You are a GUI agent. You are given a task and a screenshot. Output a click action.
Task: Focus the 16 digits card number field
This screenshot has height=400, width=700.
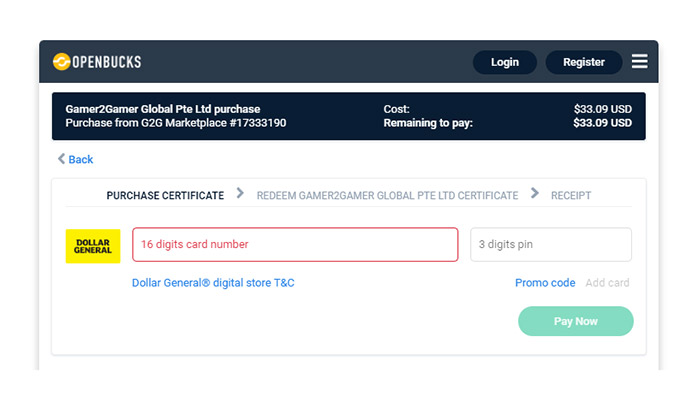(x=295, y=245)
